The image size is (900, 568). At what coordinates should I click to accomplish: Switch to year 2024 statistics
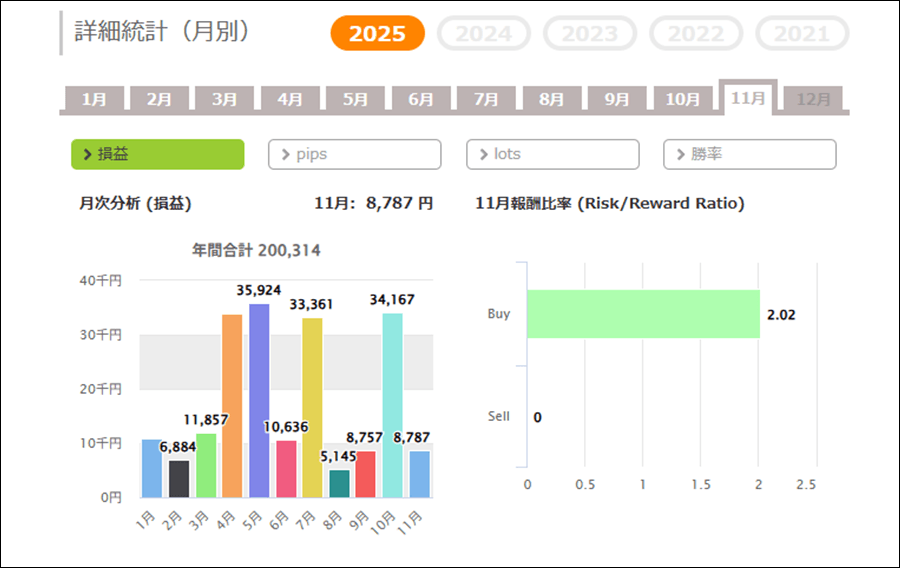(484, 34)
